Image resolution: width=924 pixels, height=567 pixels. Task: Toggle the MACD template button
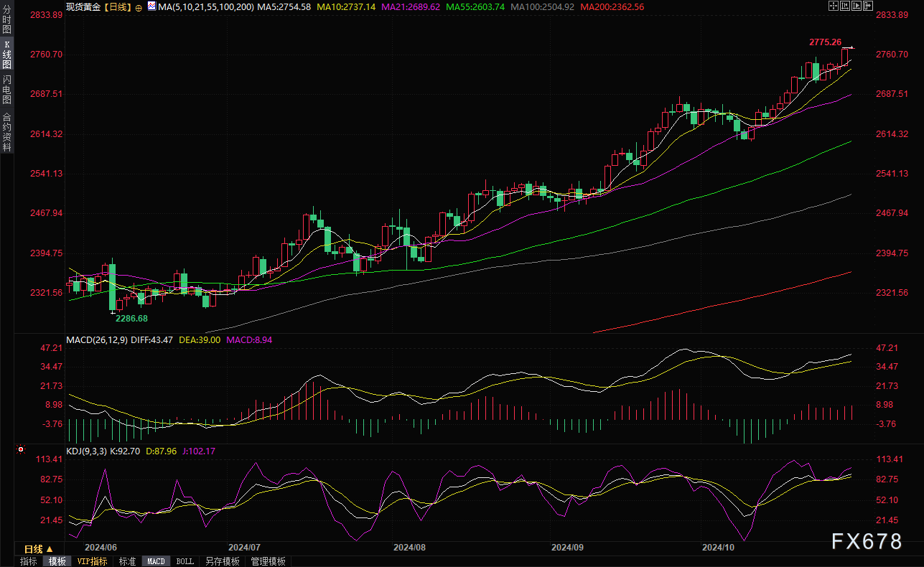pyautogui.click(x=156, y=561)
